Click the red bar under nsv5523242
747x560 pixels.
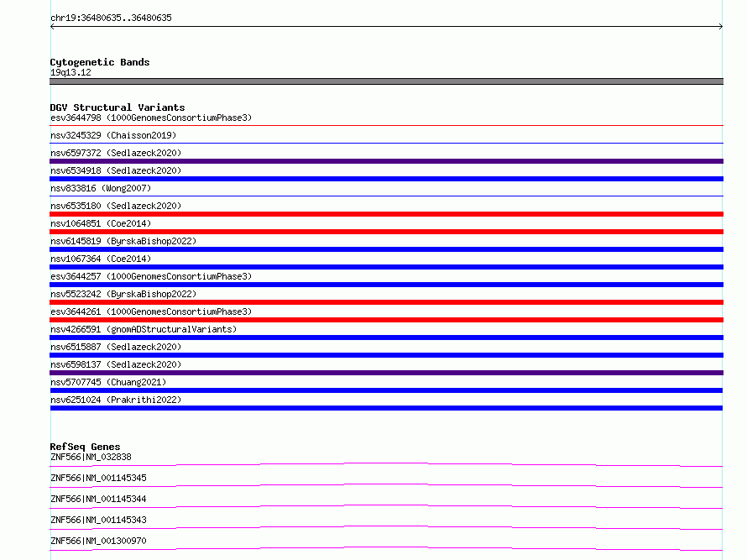pos(386,302)
